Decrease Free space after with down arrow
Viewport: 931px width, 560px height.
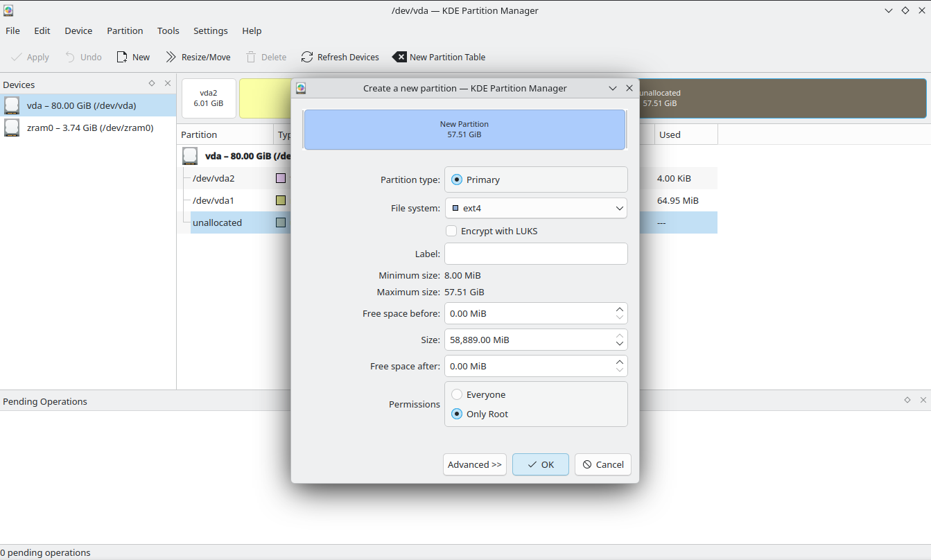click(620, 370)
